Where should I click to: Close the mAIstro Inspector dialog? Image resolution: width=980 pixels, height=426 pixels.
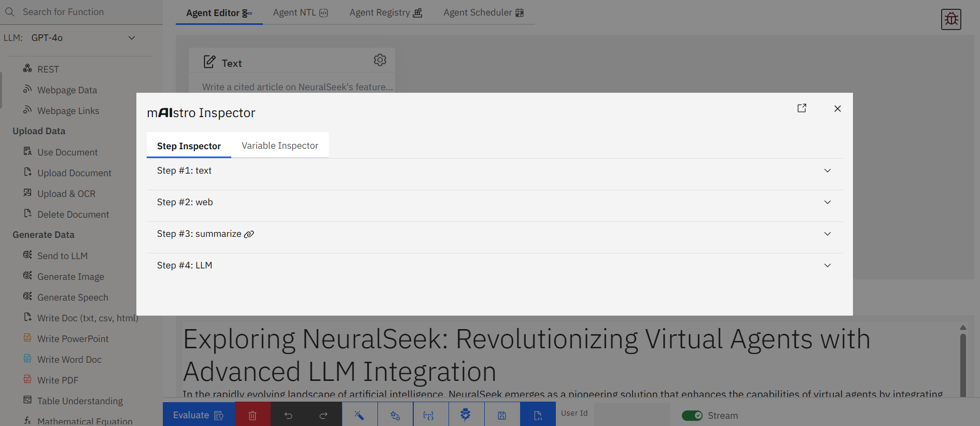tap(837, 108)
